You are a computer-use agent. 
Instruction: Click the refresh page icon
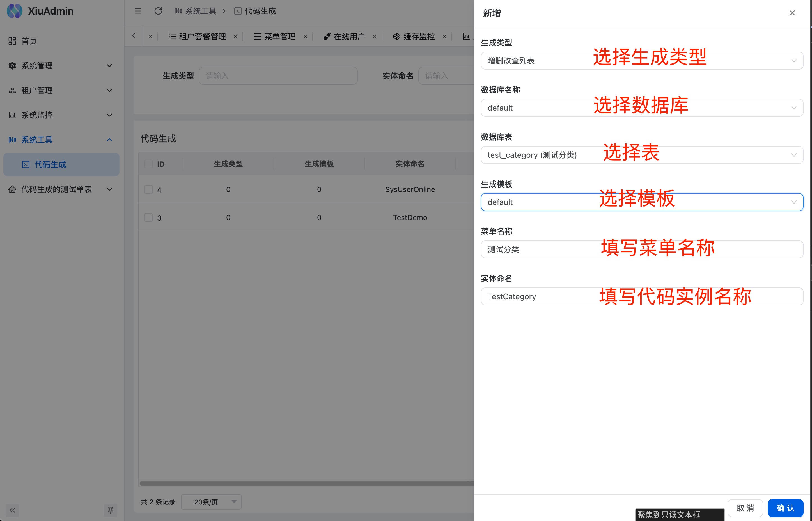click(158, 11)
